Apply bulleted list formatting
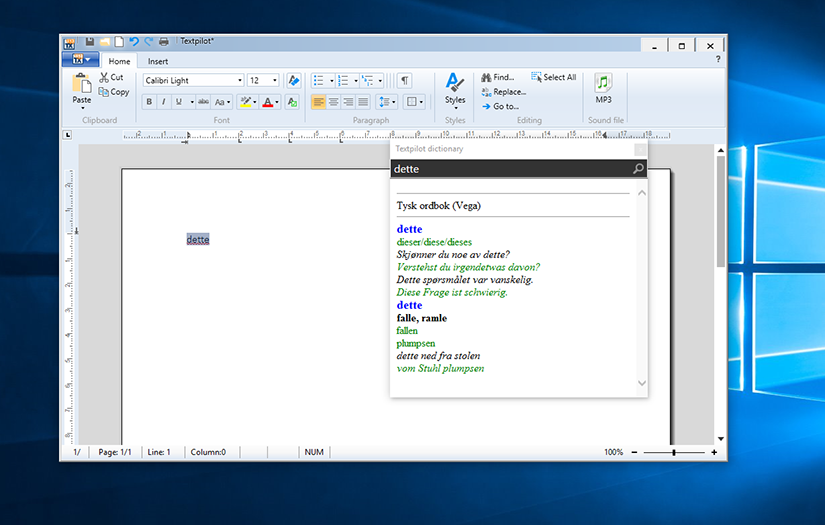This screenshot has height=525, width=825. point(319,80)
